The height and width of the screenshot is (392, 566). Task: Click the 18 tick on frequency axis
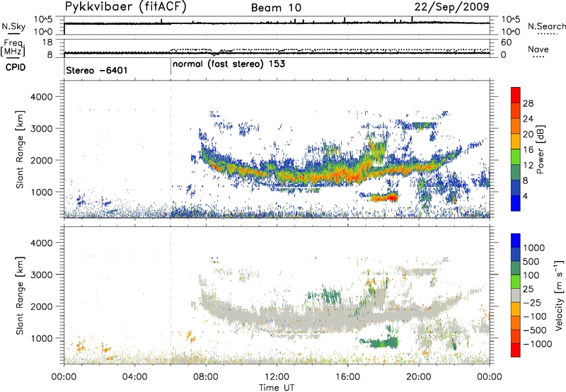47,42
